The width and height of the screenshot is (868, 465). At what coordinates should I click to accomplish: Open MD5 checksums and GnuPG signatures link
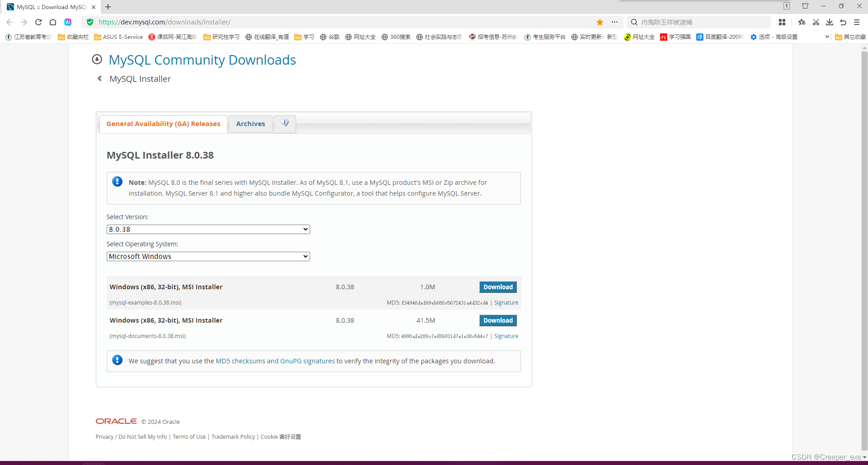[x=275, y=361]
